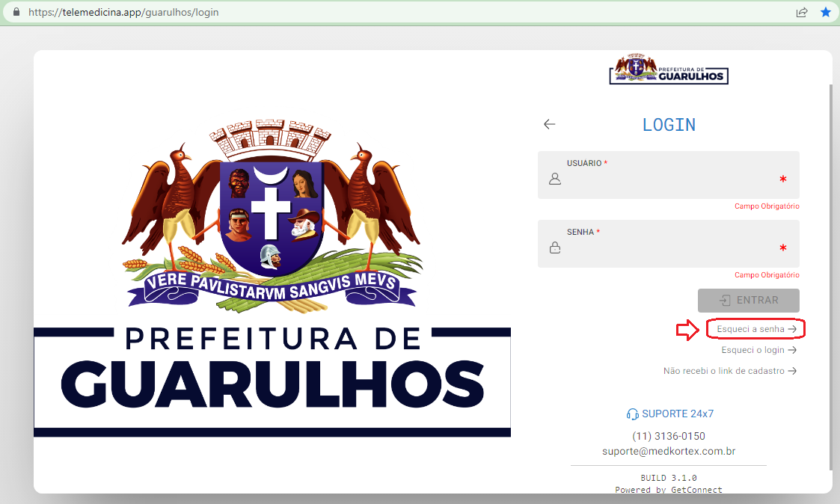Click Campo Obrigatório under USUARIO
Screen dimensions: 840x504
tap(767, 206)
